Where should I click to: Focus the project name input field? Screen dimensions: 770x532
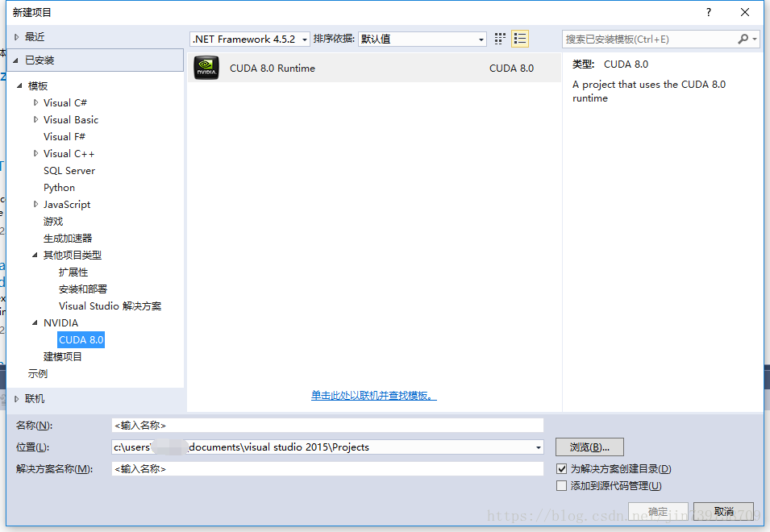(x=327, y=426)
